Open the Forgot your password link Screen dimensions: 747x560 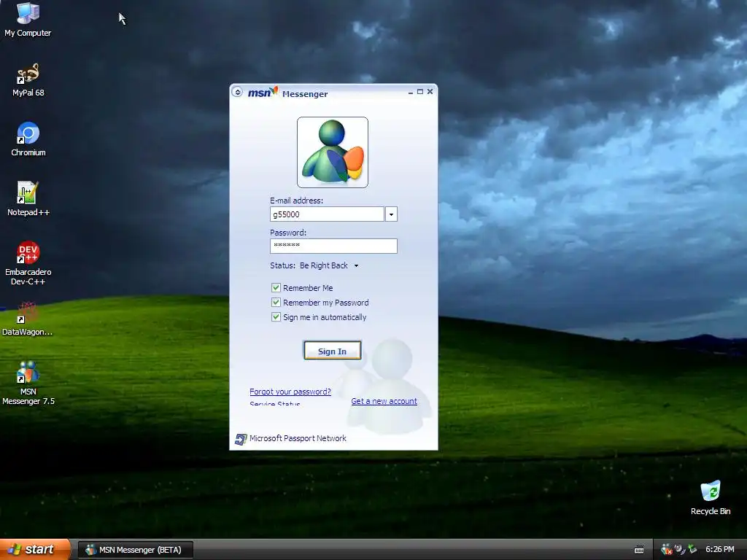tap(290, 392)
